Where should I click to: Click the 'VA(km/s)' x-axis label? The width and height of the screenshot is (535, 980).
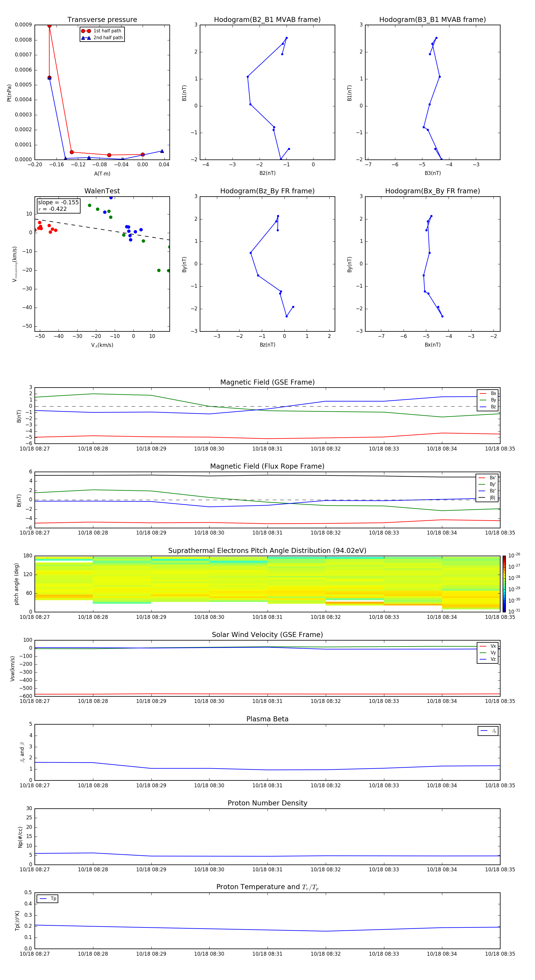102,345
